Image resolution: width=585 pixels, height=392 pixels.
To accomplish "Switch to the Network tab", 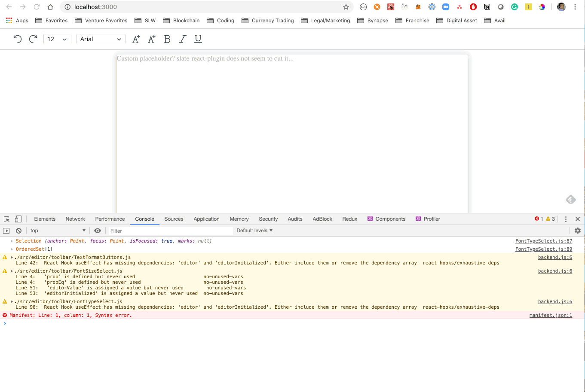I will 75,219.
